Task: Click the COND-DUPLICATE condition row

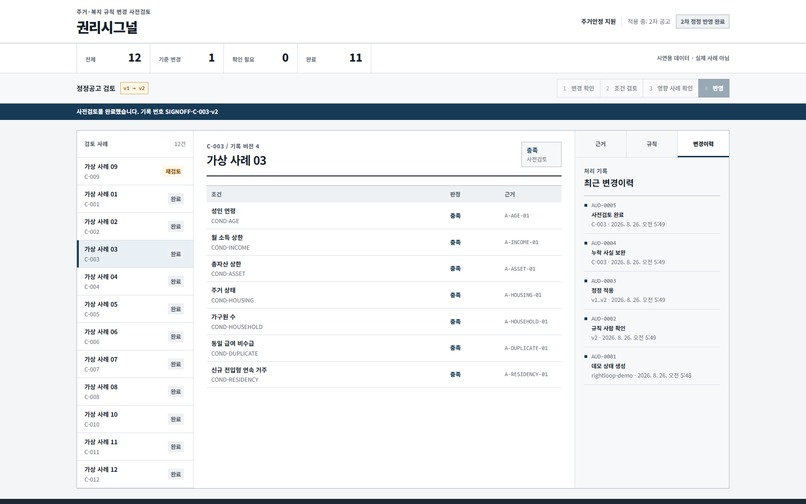Action: [384, 348]
